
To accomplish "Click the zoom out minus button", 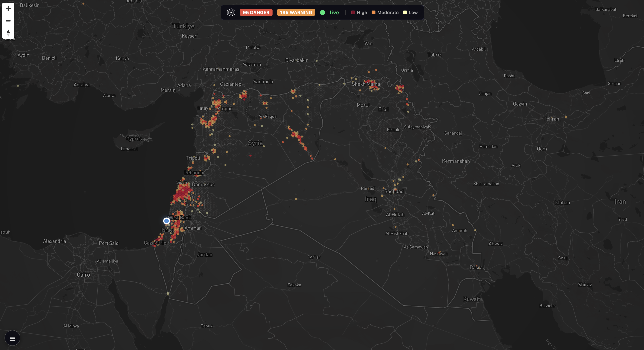I will (x=8, y=21).
